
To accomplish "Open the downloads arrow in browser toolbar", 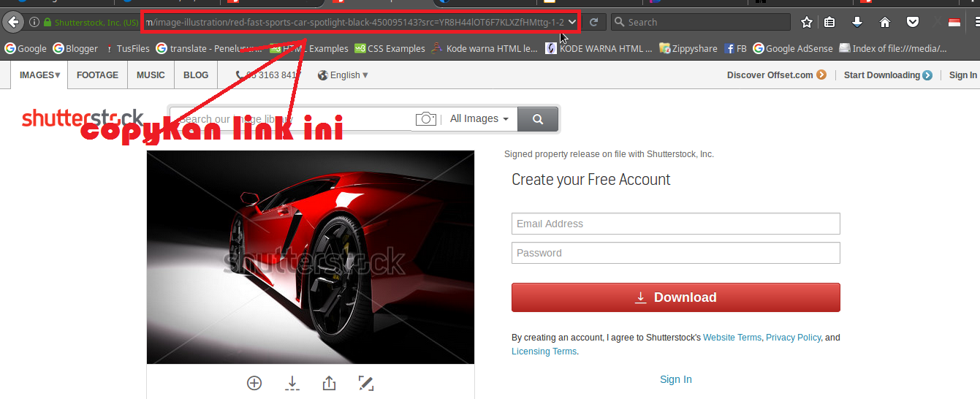I will [x=857, y=23].
